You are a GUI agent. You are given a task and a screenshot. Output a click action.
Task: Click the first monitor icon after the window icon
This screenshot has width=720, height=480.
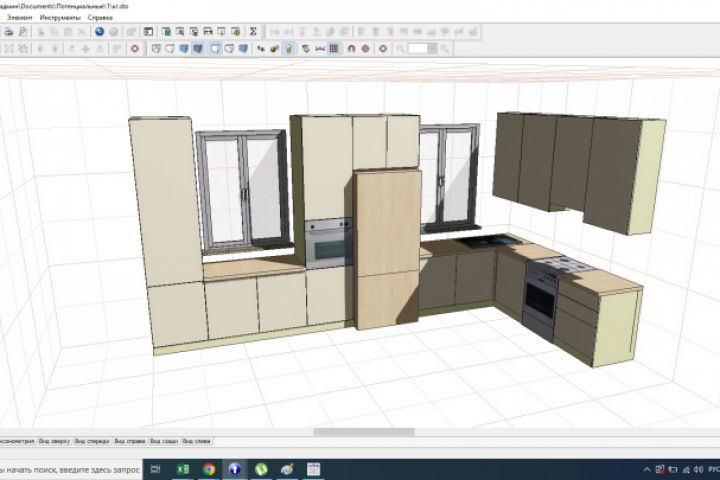point(166,32)
